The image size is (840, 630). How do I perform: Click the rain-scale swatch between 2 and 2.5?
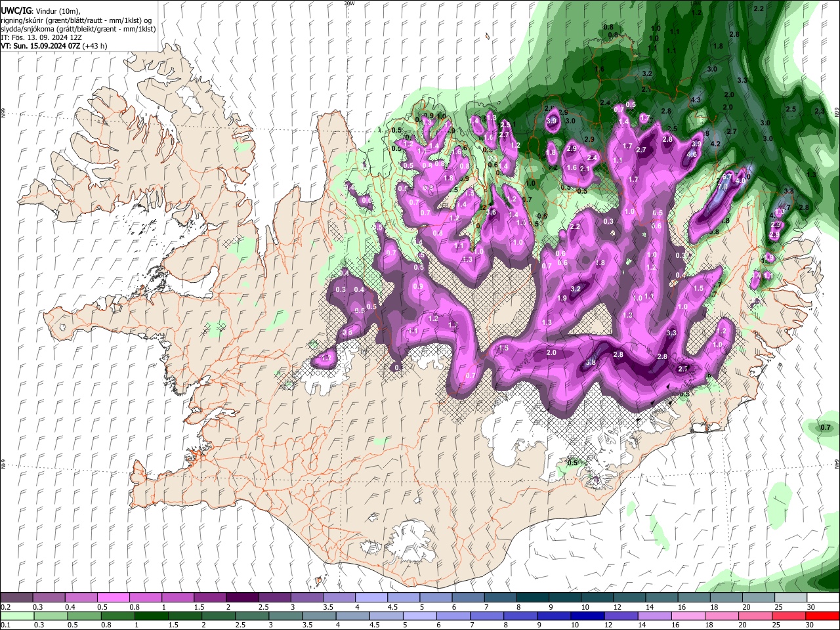click(x=218, y=616)
